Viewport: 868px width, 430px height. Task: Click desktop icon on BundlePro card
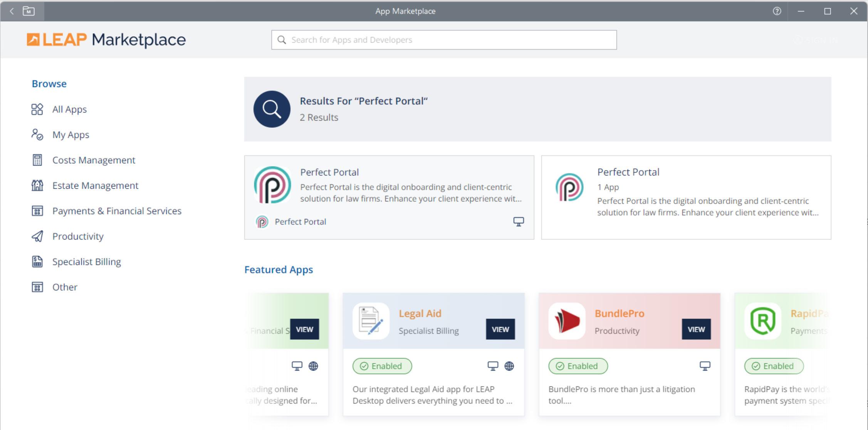pos(705,366)
